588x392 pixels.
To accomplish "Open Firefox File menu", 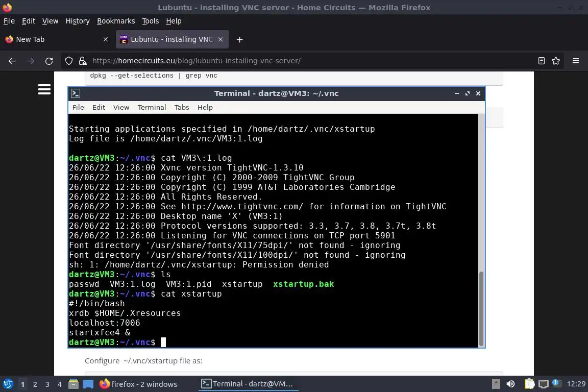I will point(9,21).
